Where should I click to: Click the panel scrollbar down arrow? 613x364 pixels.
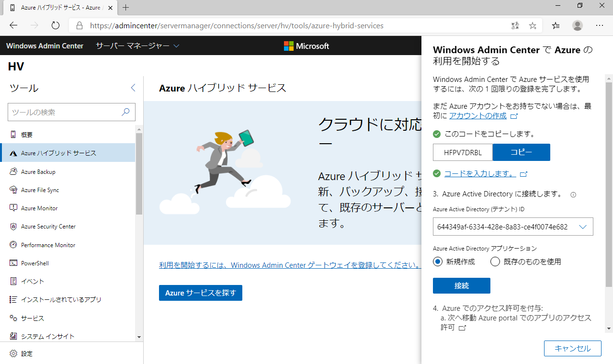click(609, 329)
